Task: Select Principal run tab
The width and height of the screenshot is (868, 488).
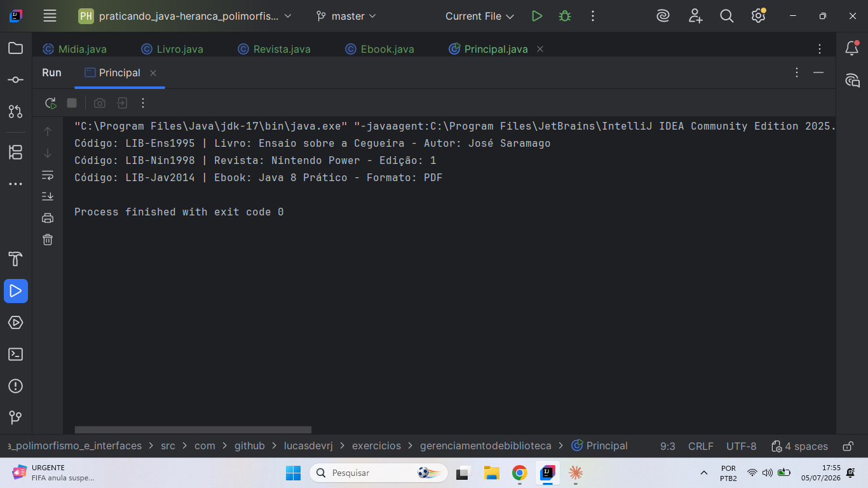Action: [x=112, y=72]
